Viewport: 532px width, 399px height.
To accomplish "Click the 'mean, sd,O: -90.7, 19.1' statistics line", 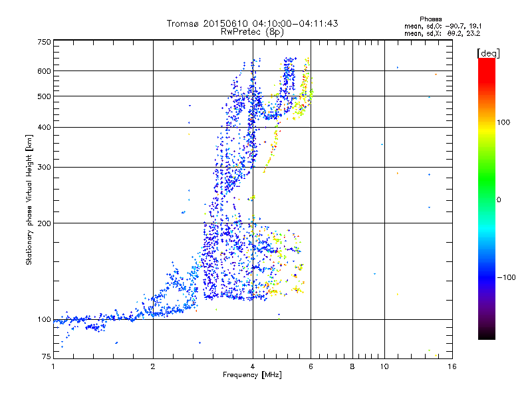I will coord(443,26).
